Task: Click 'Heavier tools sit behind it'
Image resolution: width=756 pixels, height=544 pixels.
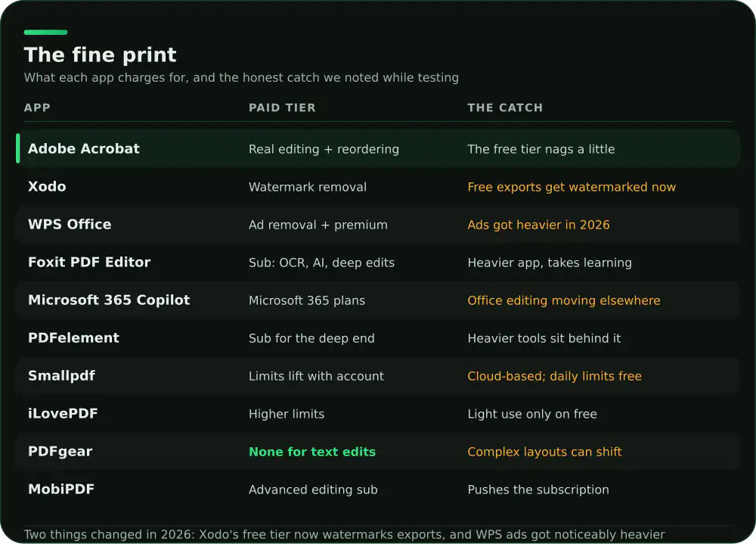Action: [544, 338]
